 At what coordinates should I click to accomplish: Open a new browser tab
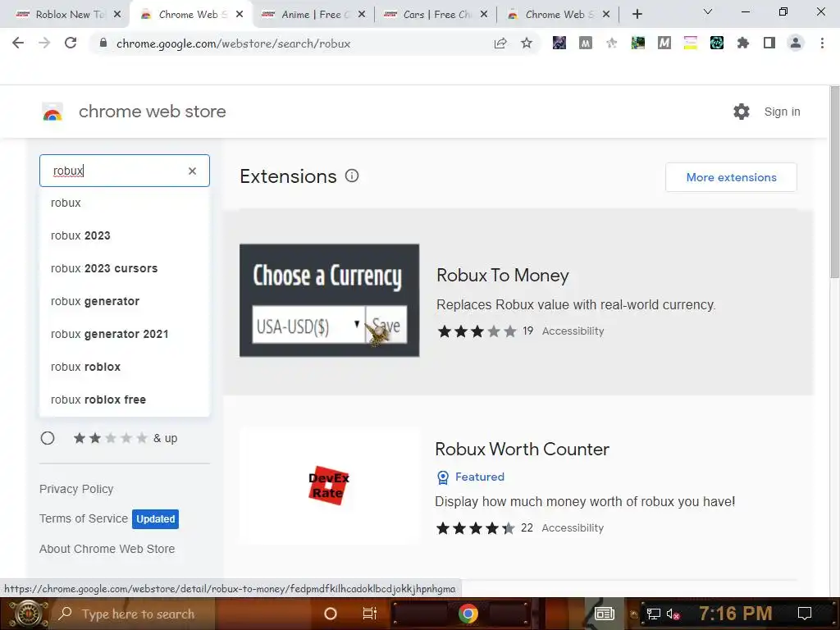coord(637,15)
